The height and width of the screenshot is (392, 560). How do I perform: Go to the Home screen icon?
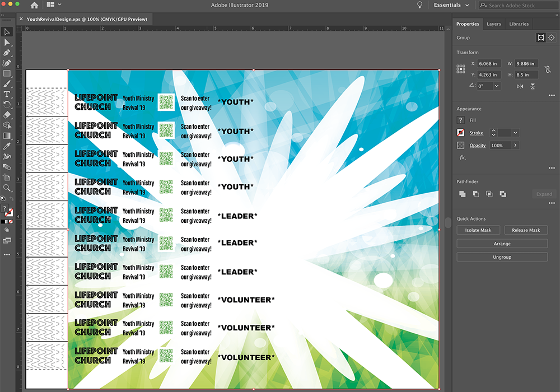point(34,5)
